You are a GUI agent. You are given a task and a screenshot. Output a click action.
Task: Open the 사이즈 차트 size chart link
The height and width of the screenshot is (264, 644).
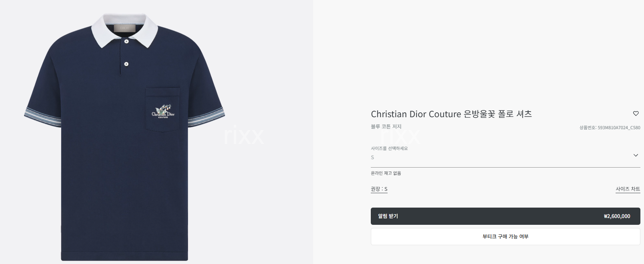pos(628,189)
